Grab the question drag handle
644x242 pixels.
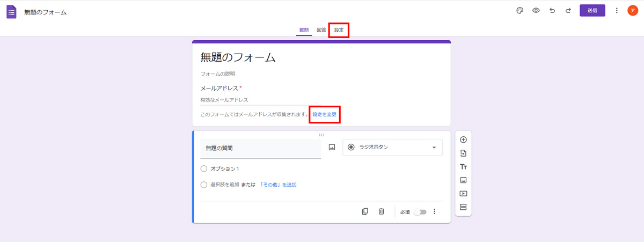321,135
